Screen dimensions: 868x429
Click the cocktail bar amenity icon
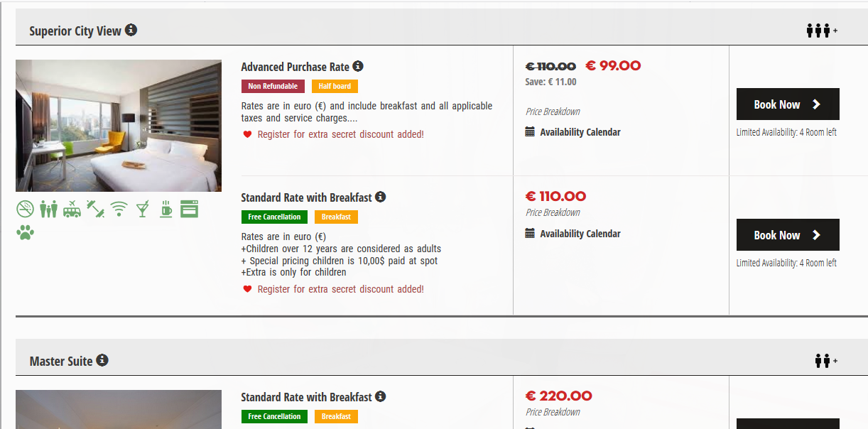142,209
